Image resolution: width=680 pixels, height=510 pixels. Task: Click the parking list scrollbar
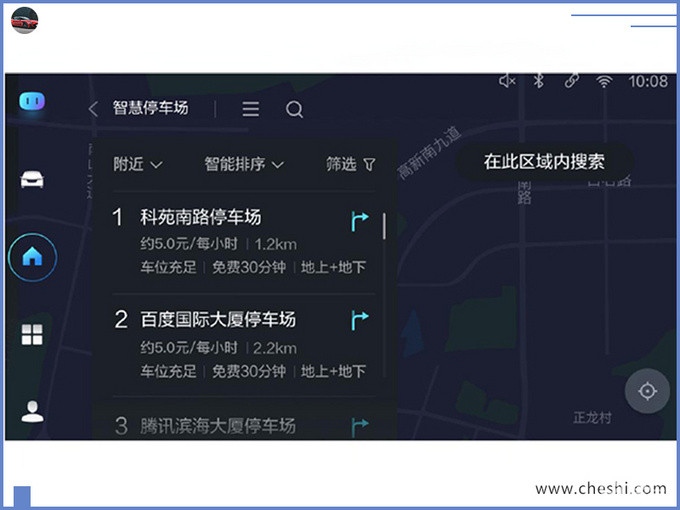click(x=384, y=225)
